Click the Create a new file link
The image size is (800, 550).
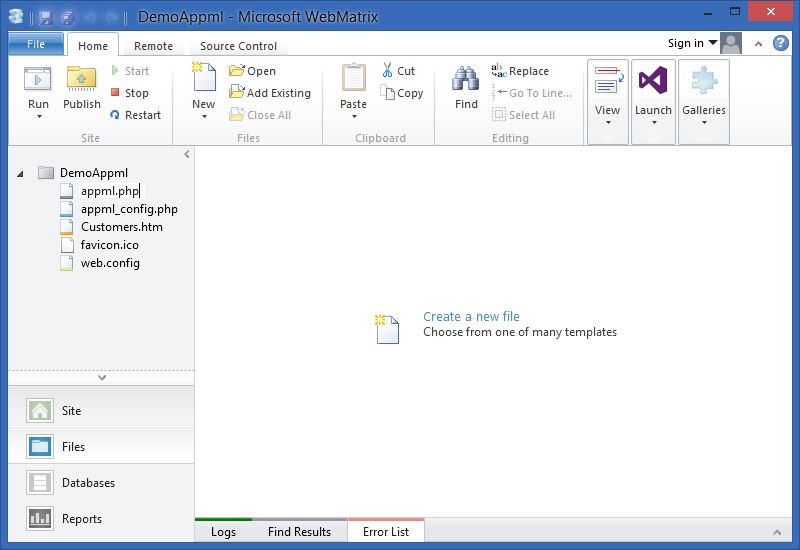coord(471,316)
